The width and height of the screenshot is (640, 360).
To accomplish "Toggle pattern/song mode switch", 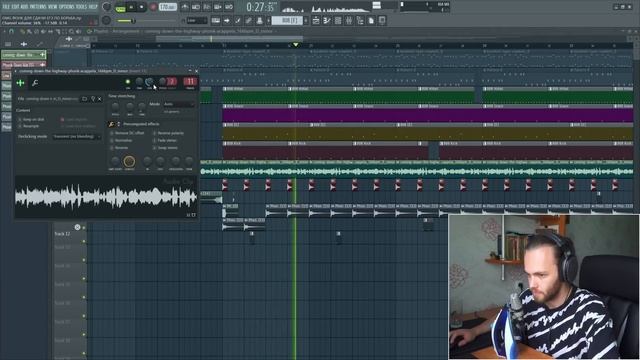I will pyautogui.click(x=121, y=8).
